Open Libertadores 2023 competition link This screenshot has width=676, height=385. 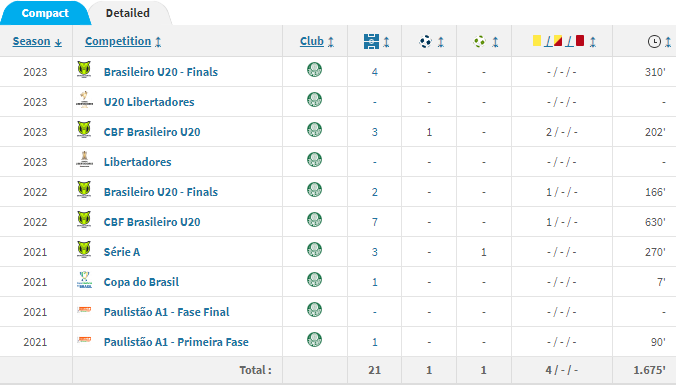click(x=137, y=162)
